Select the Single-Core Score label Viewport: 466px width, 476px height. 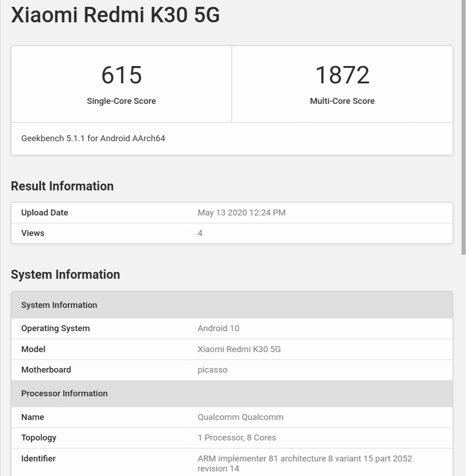pyautogui.click(x=122, y=101)
